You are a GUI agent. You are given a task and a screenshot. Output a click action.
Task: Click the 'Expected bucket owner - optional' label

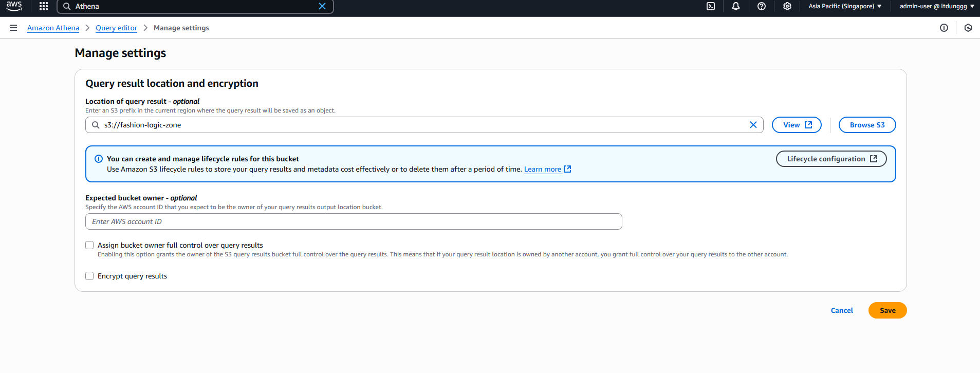(141, 198)
